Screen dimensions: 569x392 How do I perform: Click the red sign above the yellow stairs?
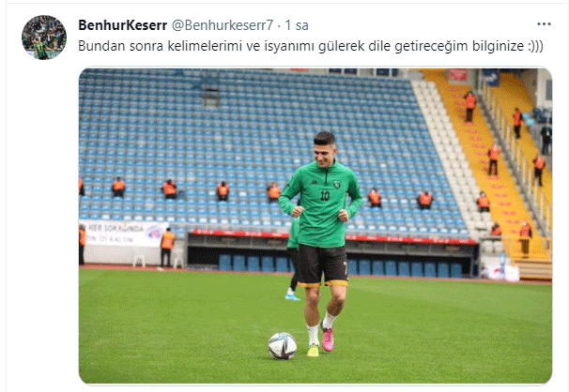(x=457, y=75)
